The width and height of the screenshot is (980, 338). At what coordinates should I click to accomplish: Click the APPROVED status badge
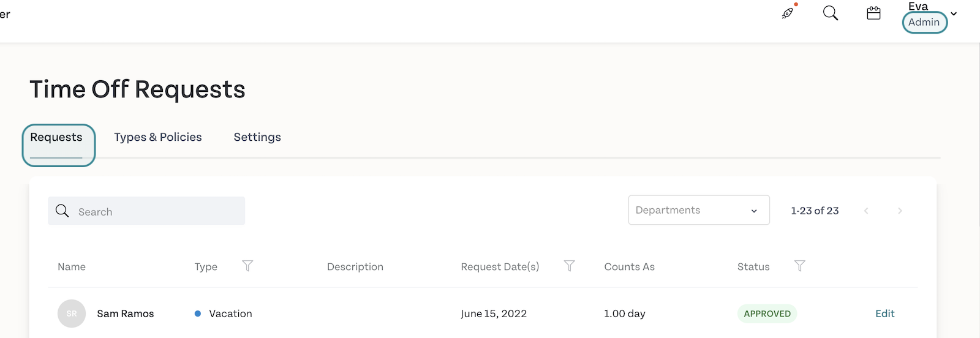coord(767,314)
